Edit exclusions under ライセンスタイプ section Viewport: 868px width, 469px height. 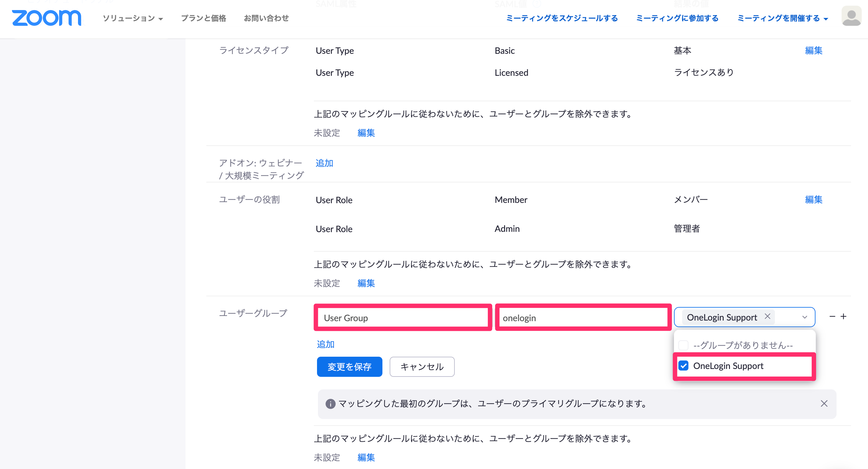(x=366, y=133)
